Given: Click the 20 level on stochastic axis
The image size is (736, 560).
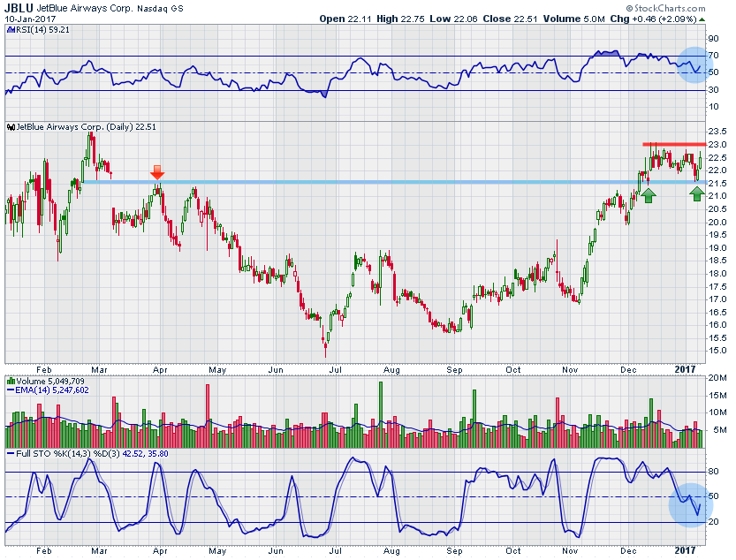Looking at the screenshot, I should 714,521.
